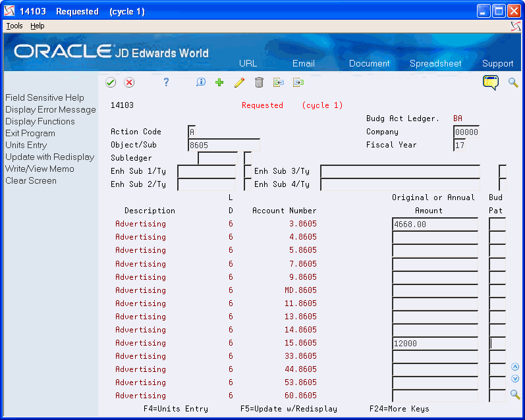Image resolution: width=525 pixels, height=420 pixels.
Task: Click the green plus Add icon
Action: pyautogui.click(x=219, y=82)
